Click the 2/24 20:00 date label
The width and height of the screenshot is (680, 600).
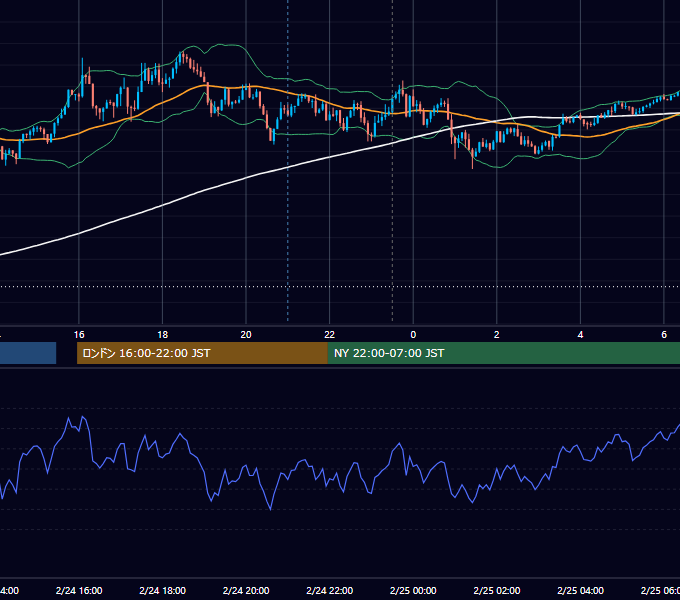coord(246,591)
